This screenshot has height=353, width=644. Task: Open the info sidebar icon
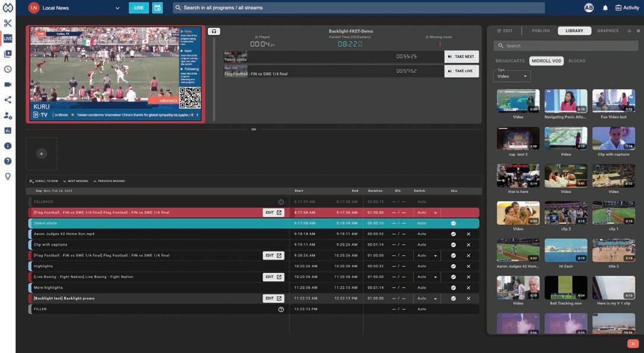coord(8,146)
